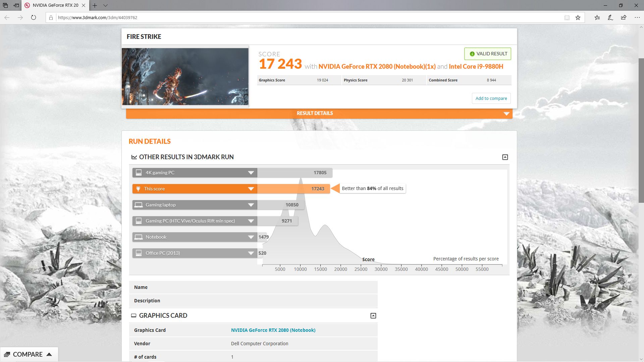Click the Better than 84% of all results tooltip
644x362 pixels.
pos(372,188)
